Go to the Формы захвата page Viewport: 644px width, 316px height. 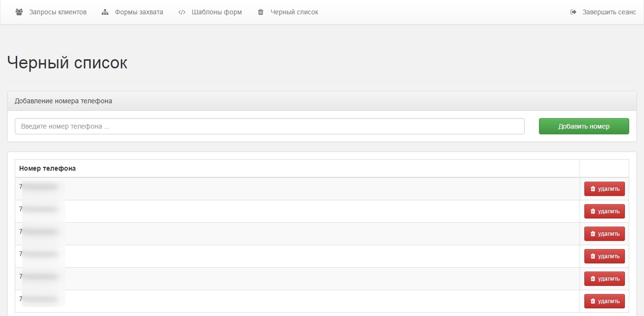click(x=139, y=12)
